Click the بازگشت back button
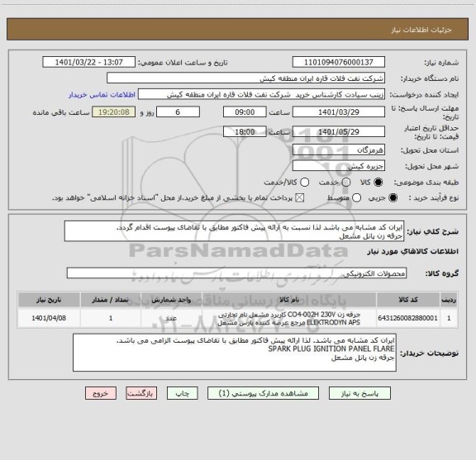Image resolution: width=476 pixels, height=460 pixels. [141, 393]
